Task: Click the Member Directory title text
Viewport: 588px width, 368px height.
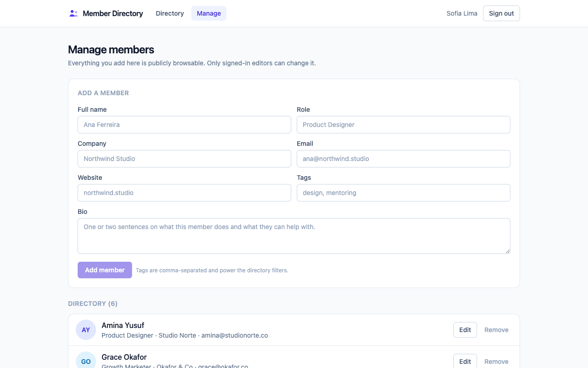Action: [x=113, y=13]
